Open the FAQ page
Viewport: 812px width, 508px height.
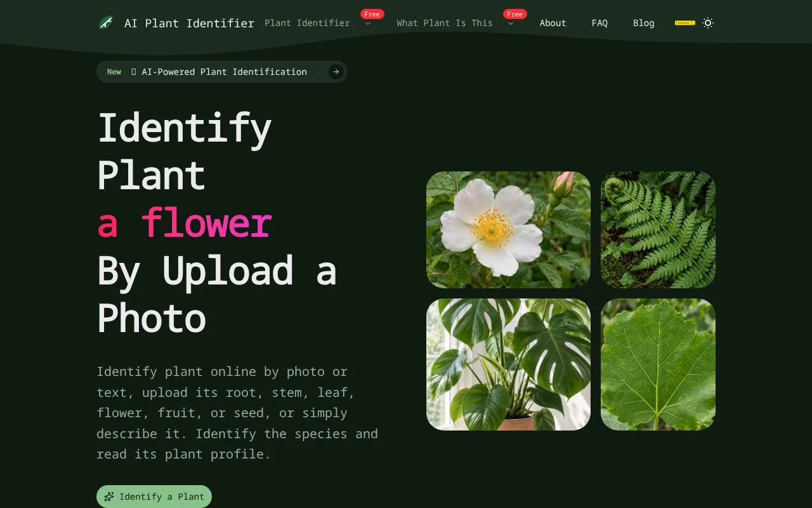click(x=599, y=23)
